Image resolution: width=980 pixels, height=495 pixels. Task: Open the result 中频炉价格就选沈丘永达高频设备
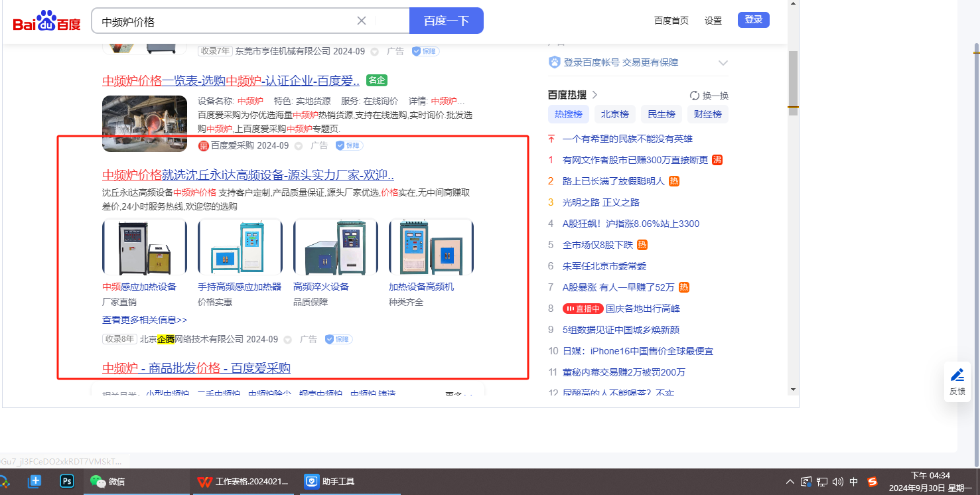click(248, 175)
